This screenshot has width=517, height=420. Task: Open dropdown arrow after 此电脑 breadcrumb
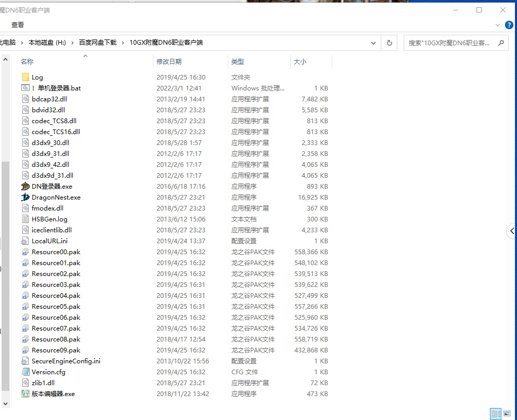click(x=22, y=43)
